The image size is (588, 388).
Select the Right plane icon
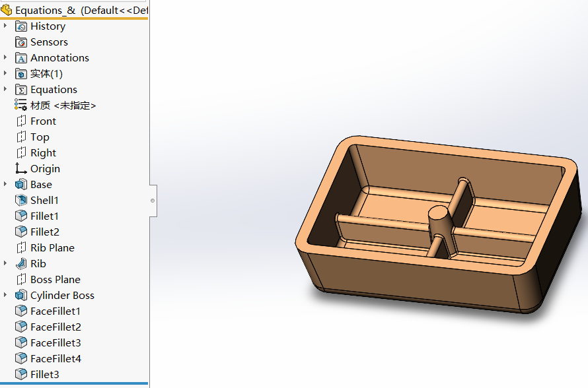click(21, 153)
